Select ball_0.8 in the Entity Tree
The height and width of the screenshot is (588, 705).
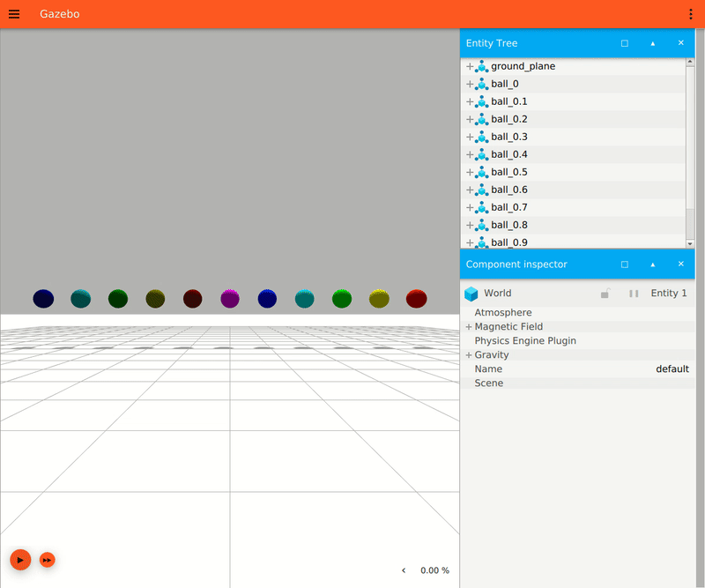coord(508,225)
